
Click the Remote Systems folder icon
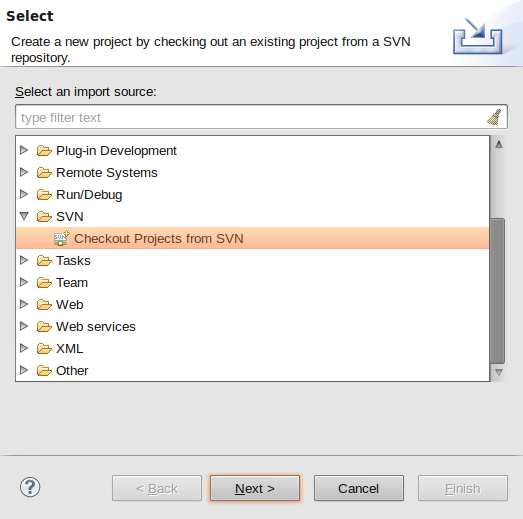44,173
